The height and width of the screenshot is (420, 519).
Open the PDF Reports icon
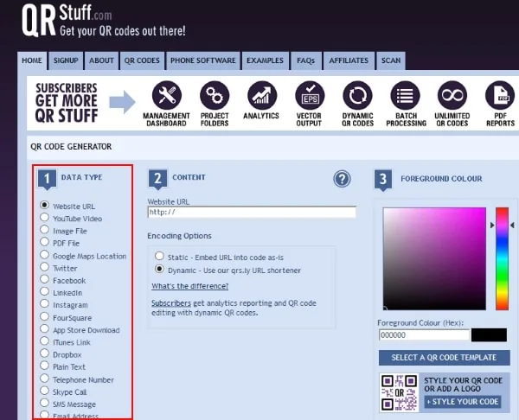click(x=499, y=96)
